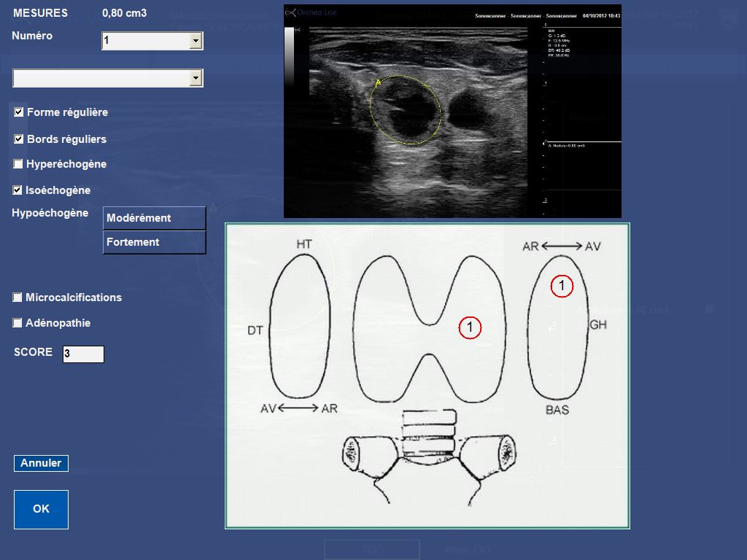
Task: Click the Hypoéchogène label
Action: [50, 213]
